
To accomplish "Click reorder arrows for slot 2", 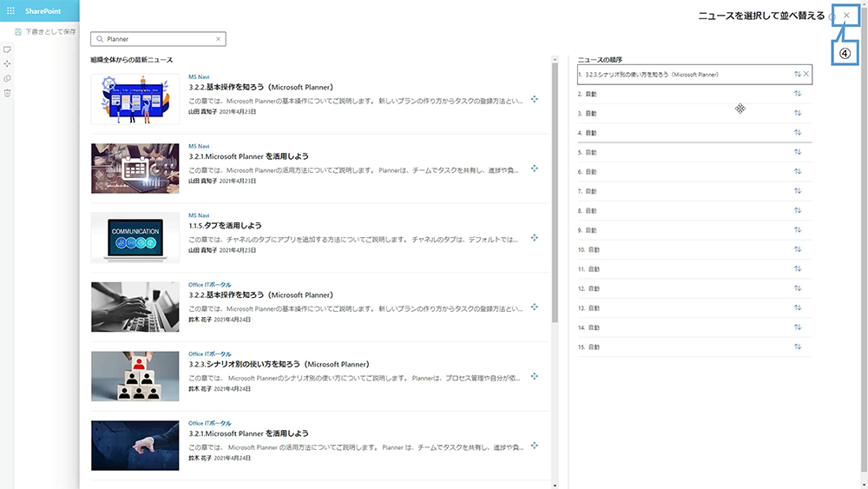I will click(x=797, y=94).
